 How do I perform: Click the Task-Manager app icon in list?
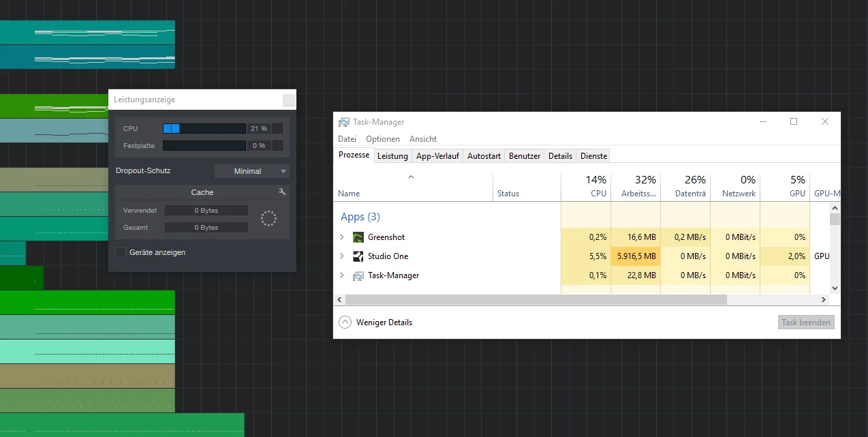(x=358, y=275)
